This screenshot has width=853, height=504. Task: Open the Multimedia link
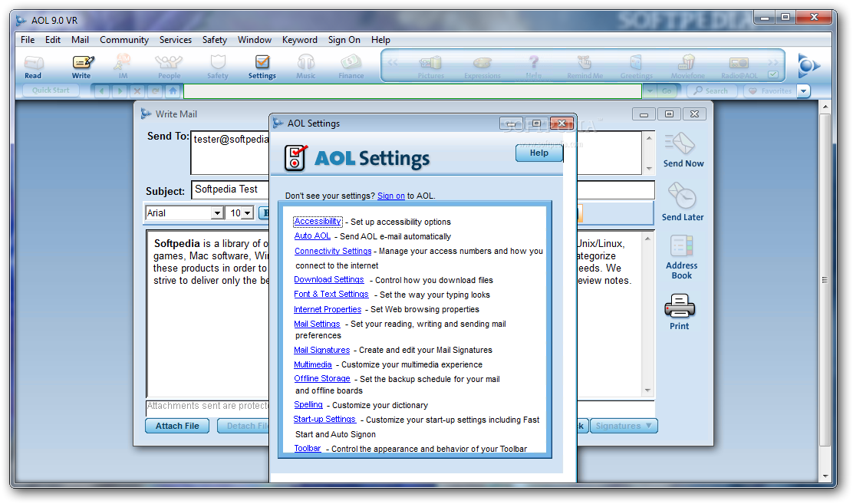coord(313,364)
